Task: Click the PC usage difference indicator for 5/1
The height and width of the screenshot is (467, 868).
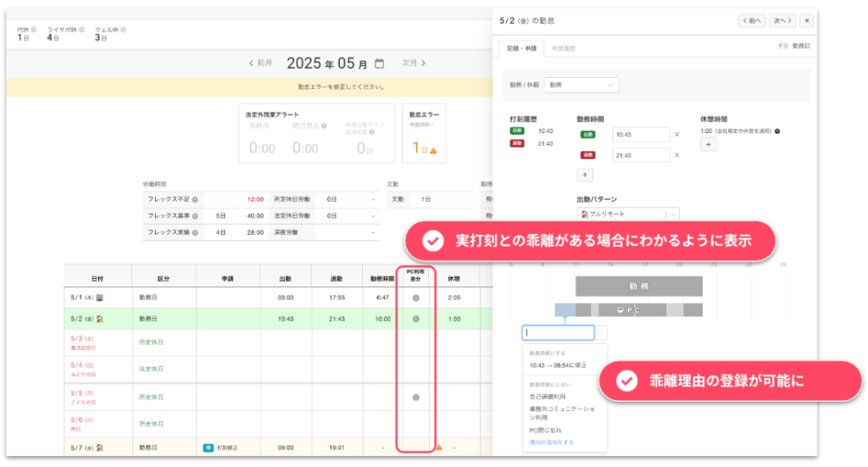Action: click(415, 297)
